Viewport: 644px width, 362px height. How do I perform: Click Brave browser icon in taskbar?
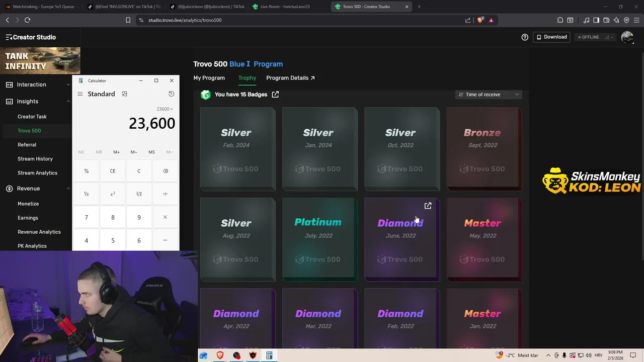click(220, 355)
